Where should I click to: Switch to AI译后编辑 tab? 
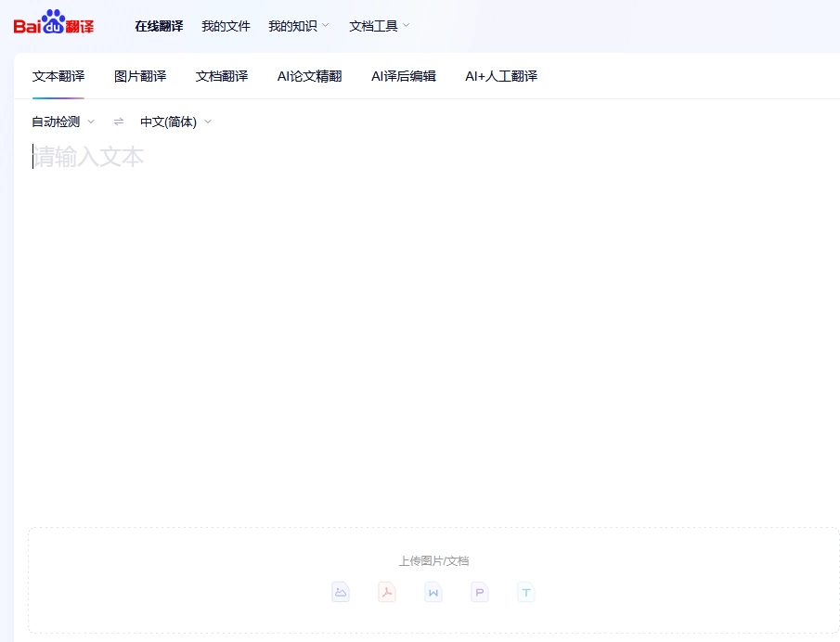pyautogui.click(x=404, y=76)
